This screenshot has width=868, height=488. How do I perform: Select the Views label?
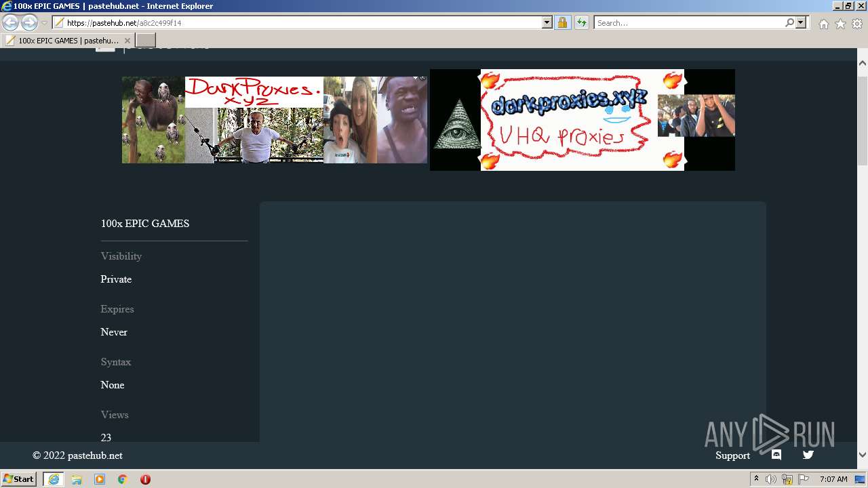[x=115, y=415]
